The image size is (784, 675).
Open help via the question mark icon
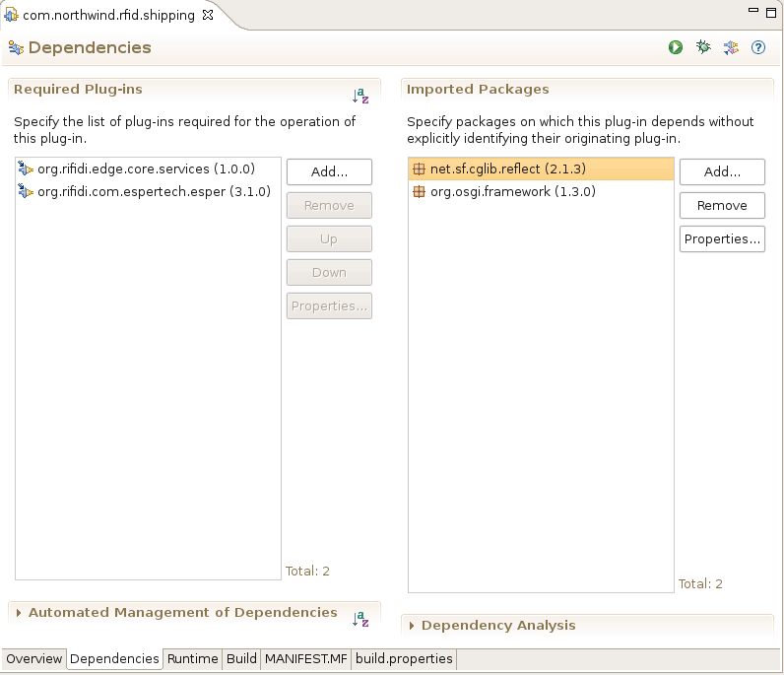pyautogui.click(x=758, y=47)
